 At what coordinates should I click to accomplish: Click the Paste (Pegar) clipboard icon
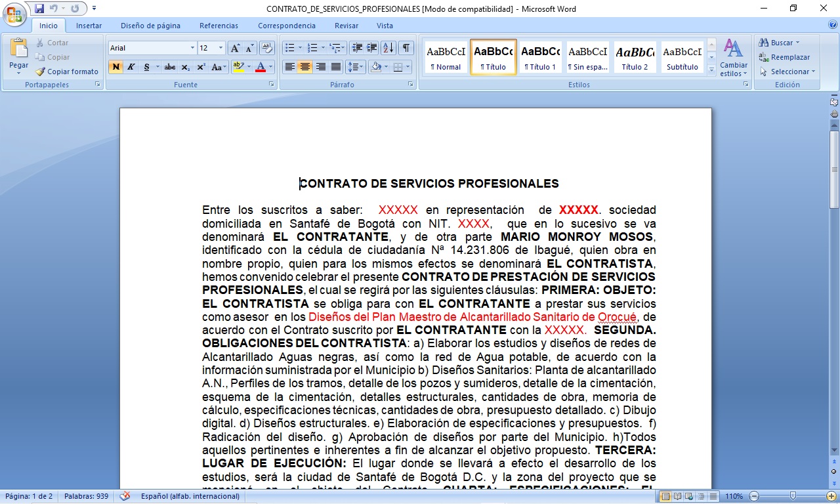pyautogui.click(x=18, y=48)
